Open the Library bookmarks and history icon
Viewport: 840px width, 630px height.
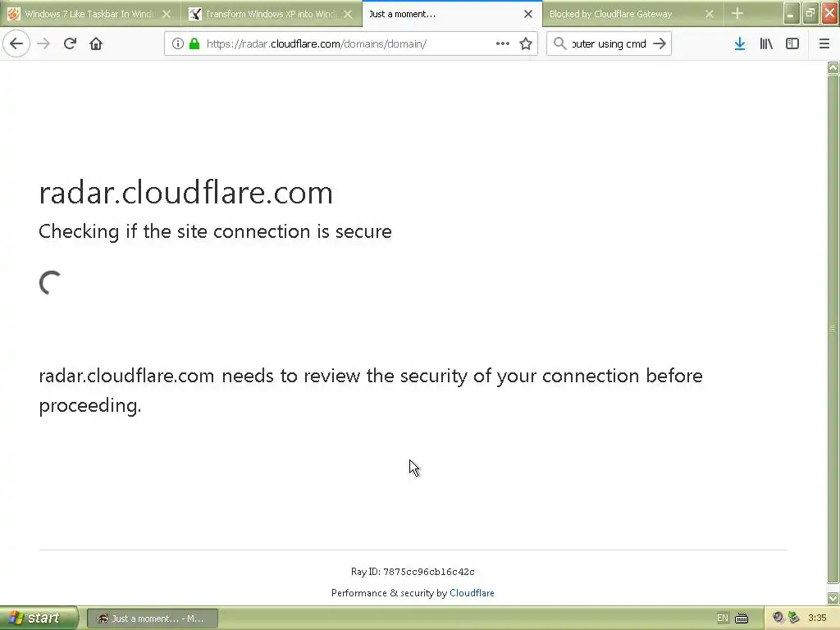point(766,43)
